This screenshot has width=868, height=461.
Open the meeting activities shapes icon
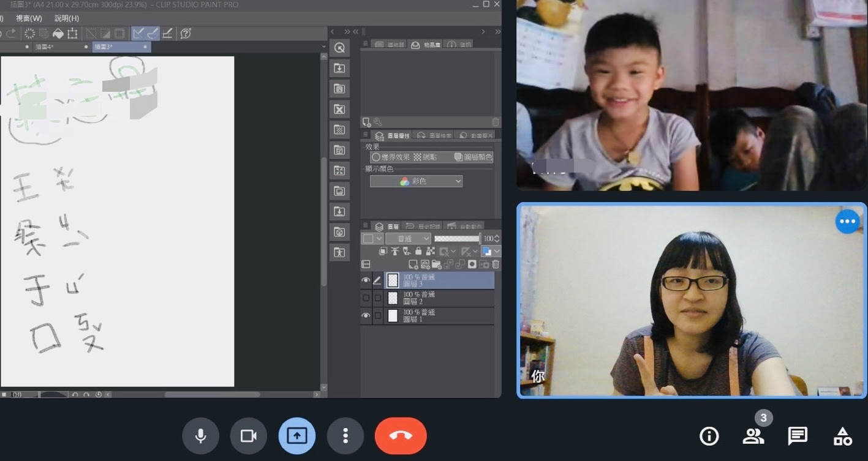[x=842, y=436]
